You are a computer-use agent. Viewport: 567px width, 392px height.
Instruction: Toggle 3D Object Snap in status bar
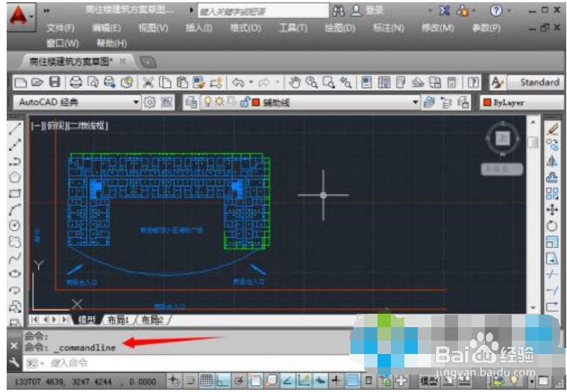click(x=272, y=380)
